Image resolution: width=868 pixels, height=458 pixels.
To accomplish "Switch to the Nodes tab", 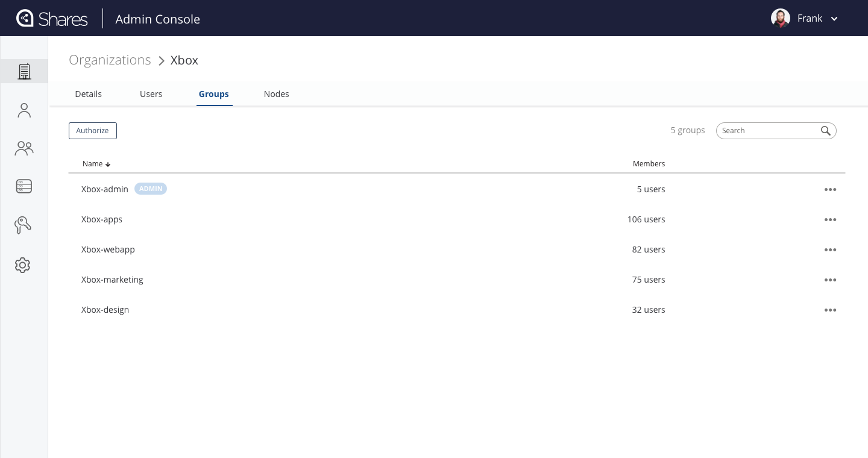I will pos(276,94).
